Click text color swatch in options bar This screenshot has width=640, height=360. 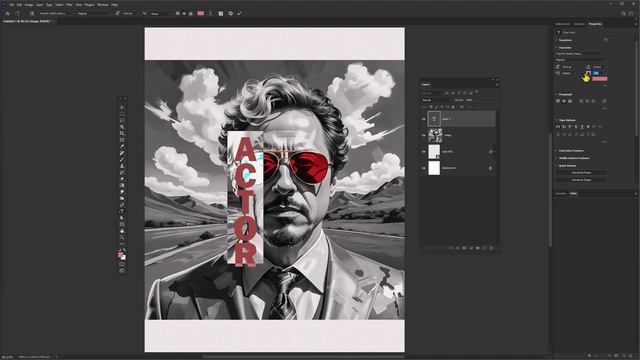click(200, 13)
